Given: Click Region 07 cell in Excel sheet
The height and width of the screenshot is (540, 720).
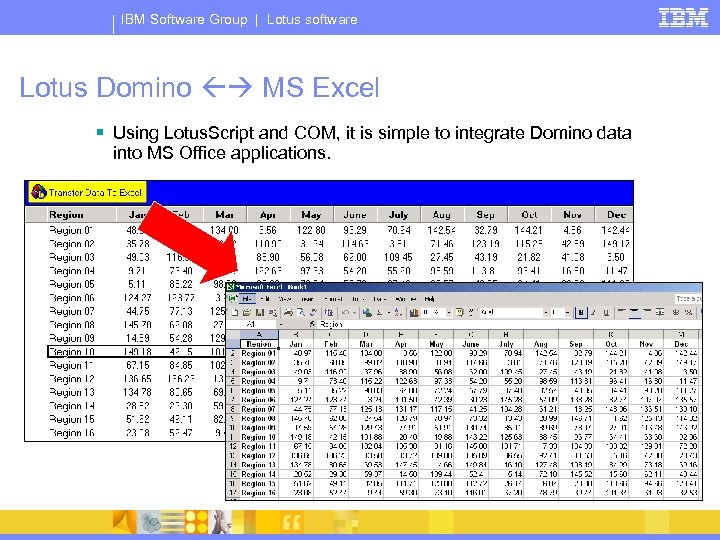Looking at the screenshot, I should pyautogui.click(x=259, y=409).
